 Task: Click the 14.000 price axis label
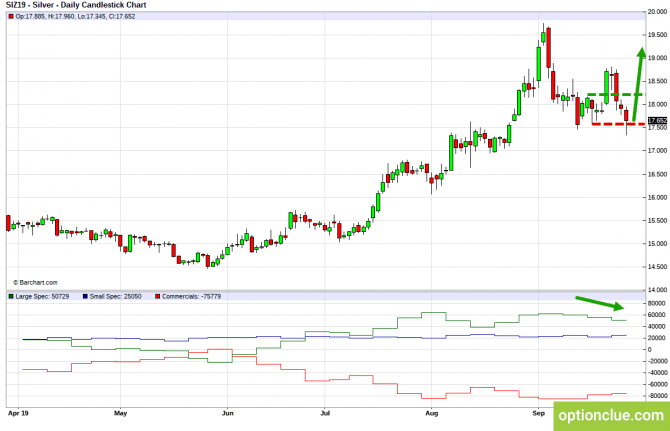pos(657,290)
